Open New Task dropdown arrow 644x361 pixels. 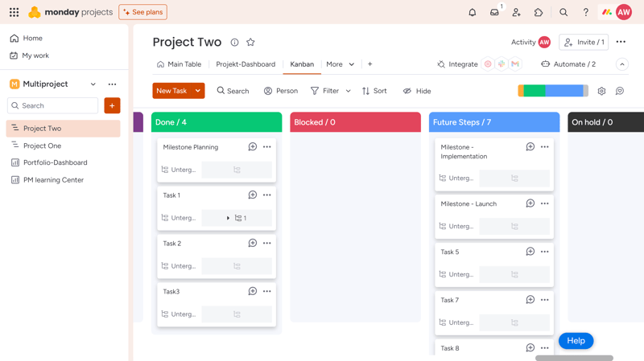pos(198,91)
